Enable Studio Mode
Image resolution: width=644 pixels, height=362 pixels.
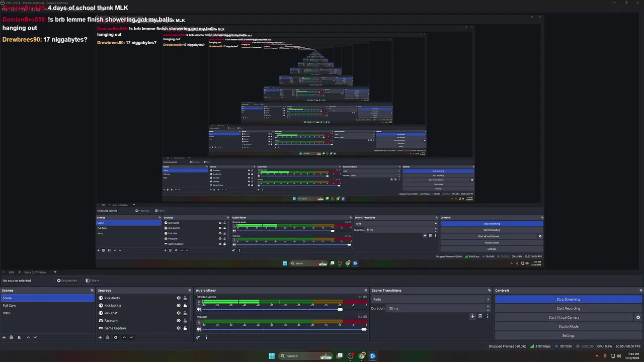569,326
